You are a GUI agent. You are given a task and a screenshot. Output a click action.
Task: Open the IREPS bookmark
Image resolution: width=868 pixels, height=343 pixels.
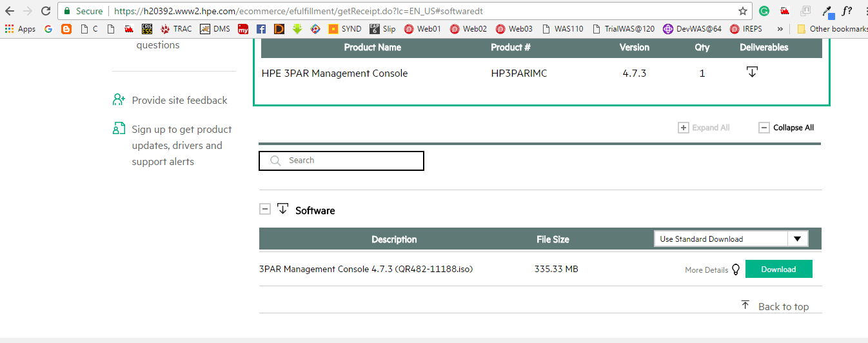[x=746, y=29]
